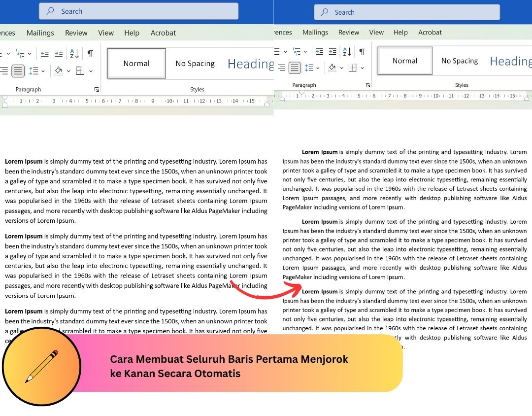Click the Borders icon in Paragraph group
Viewport: 532px width, 416px height.
[x=80, y=70]
